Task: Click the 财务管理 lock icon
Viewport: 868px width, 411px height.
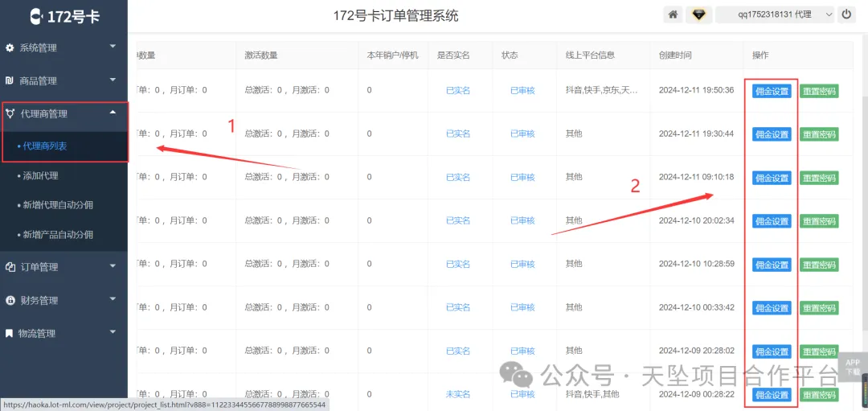Action: 10,300
